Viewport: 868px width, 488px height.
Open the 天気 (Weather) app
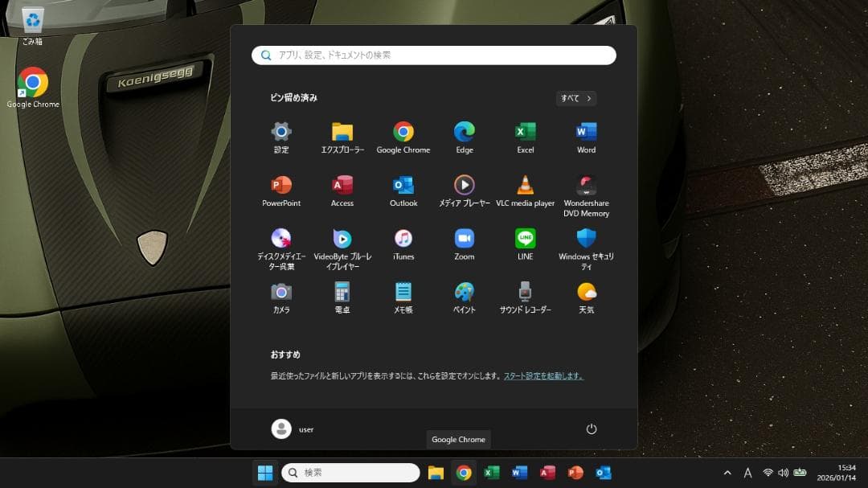tap(586, 294)
